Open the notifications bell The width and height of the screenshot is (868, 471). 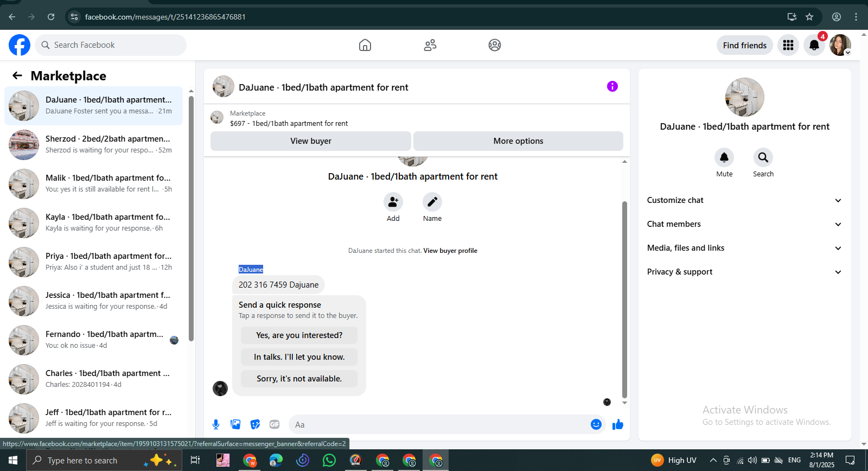point(814,45)
